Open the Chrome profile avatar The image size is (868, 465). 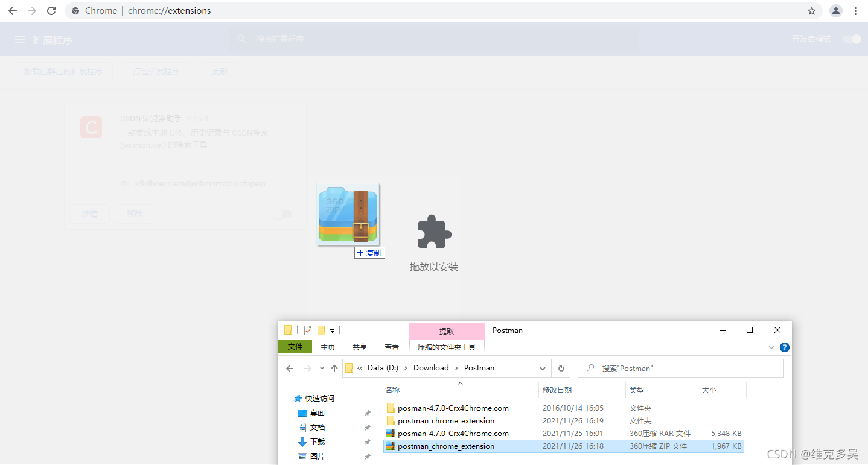click(x=836, y=11)
